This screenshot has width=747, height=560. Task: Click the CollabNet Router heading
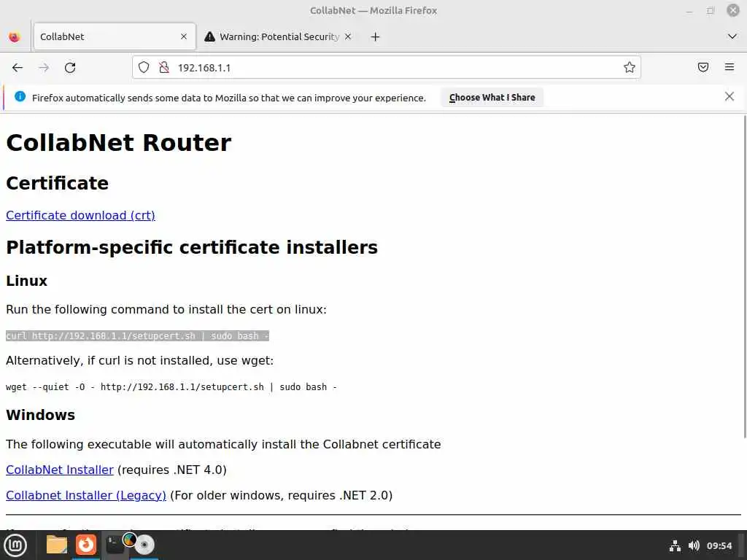[x=119, y=143]
